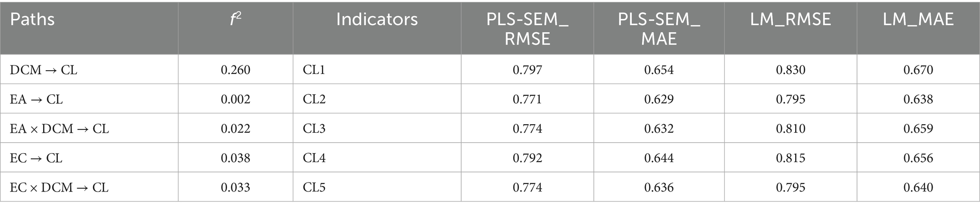980x210 pixels.
Task: Click the Paths column header
Action: coord(32,20)
